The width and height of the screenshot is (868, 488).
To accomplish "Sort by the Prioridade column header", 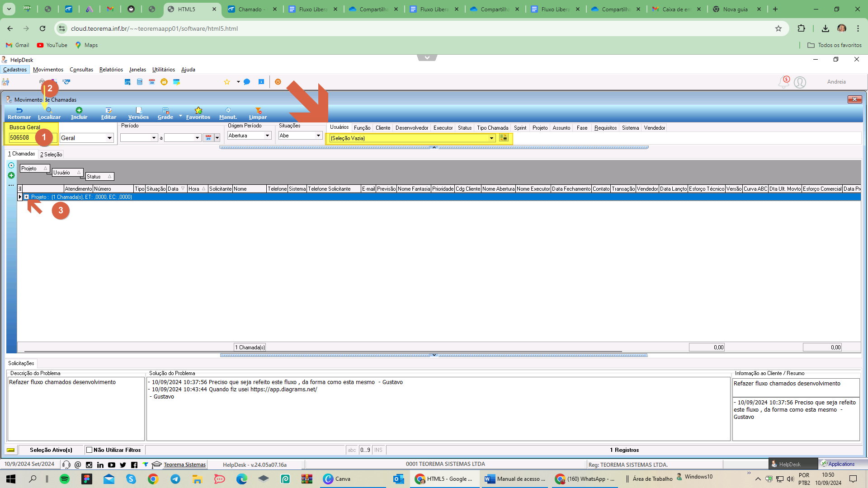I will coord(443,189).
